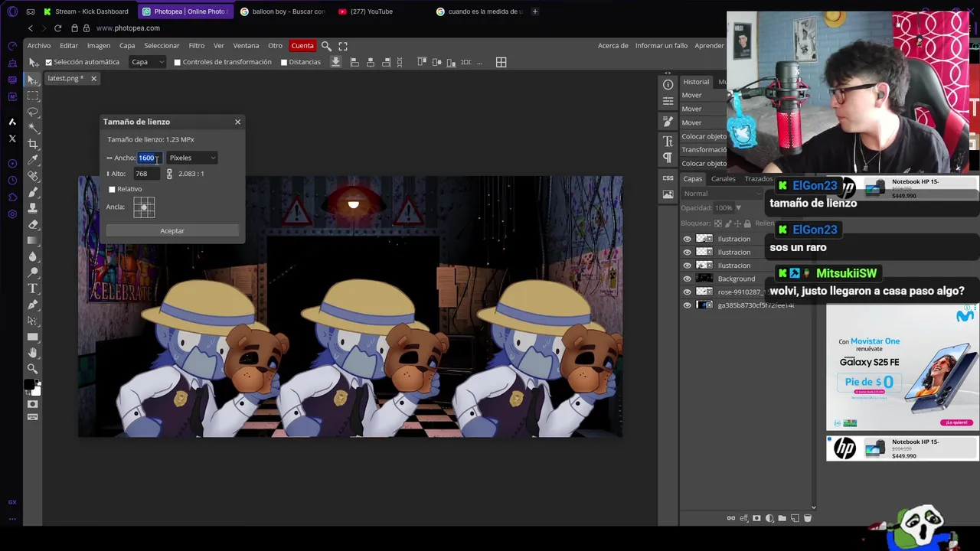Enable Controles de transformación checkbox

tap(177, 62)
